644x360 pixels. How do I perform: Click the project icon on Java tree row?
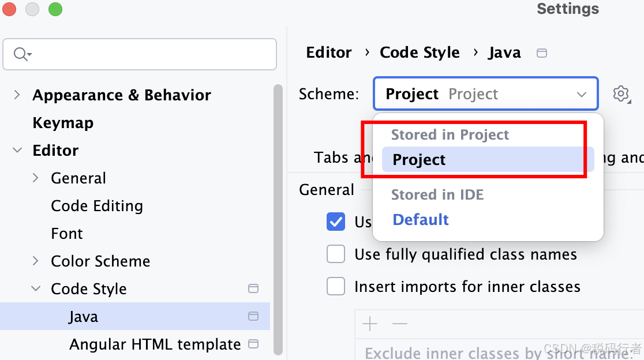pos(253,316)
